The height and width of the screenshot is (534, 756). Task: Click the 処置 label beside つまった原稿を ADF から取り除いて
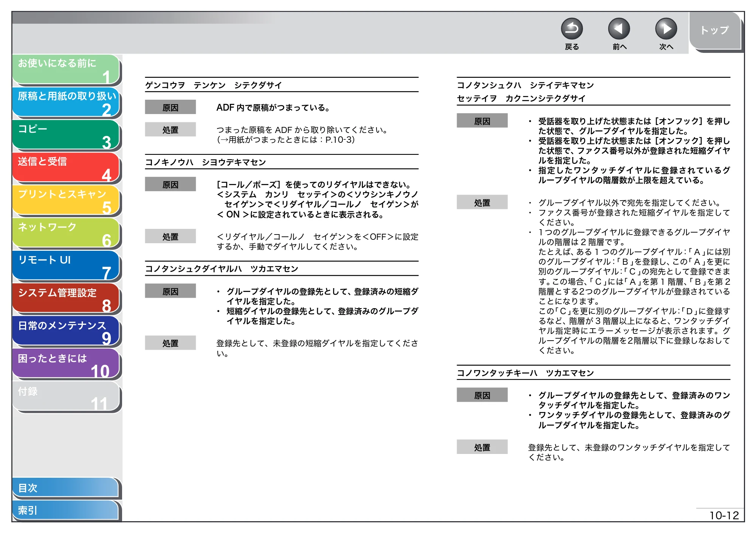(170, 130)
